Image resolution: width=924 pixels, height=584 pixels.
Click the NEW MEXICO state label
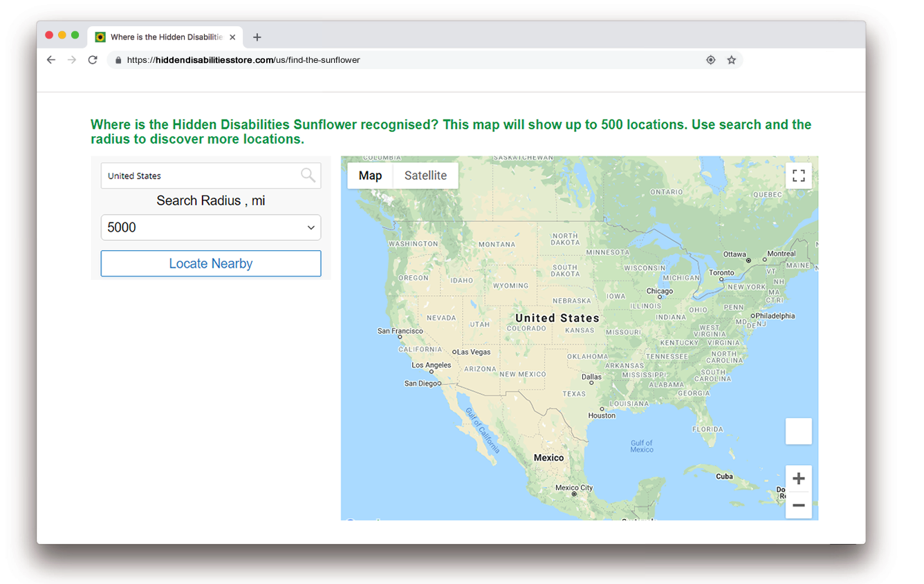coord(523,374)
